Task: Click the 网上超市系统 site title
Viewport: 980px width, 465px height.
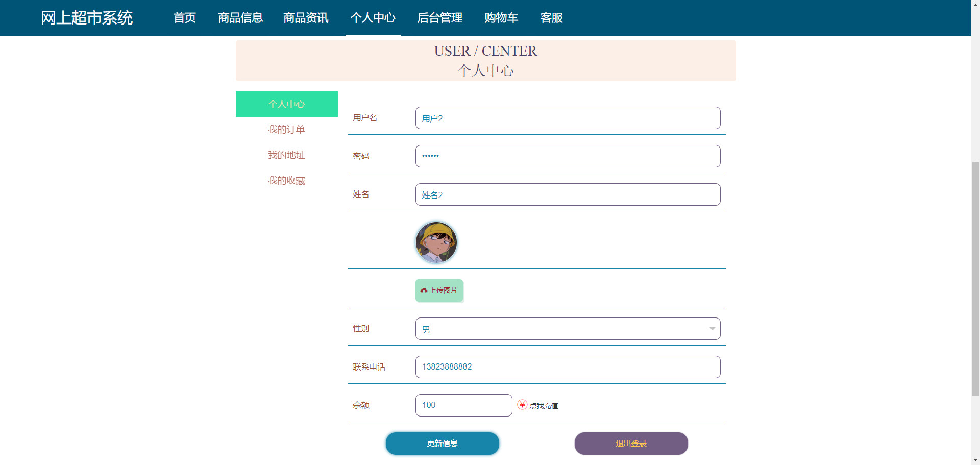Action: pos(87,18)
